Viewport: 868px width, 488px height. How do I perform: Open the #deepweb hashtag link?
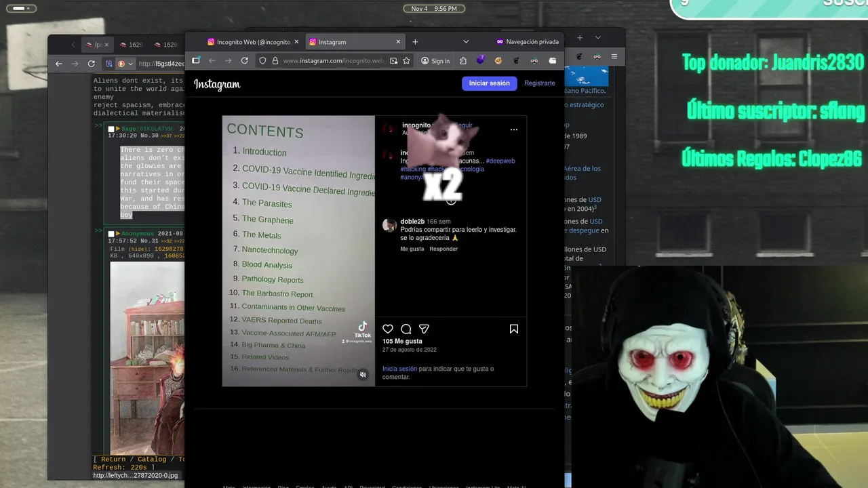500,161
